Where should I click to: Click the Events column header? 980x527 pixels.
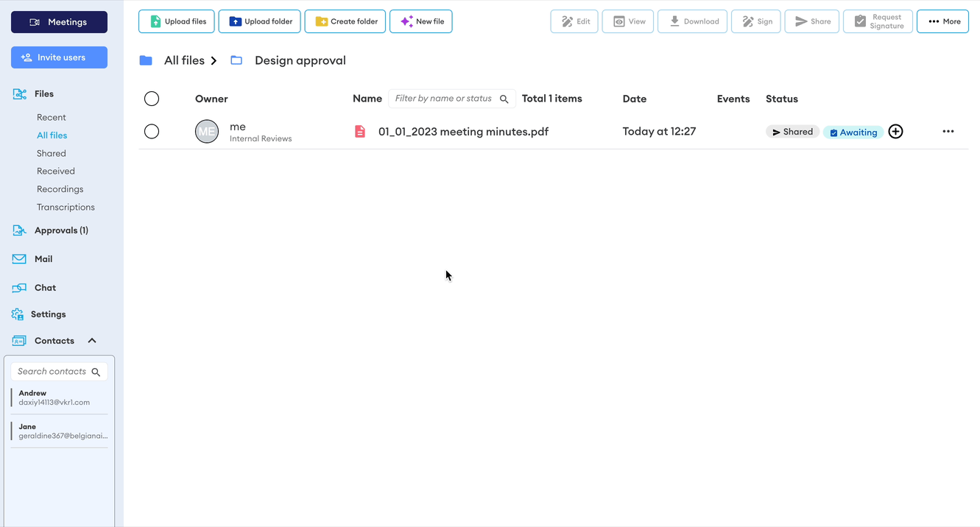coord(733,99)
